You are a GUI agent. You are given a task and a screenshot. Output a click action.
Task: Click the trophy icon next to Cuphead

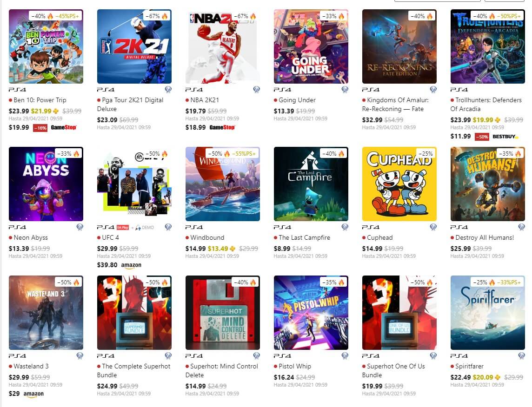pos(433,227)
